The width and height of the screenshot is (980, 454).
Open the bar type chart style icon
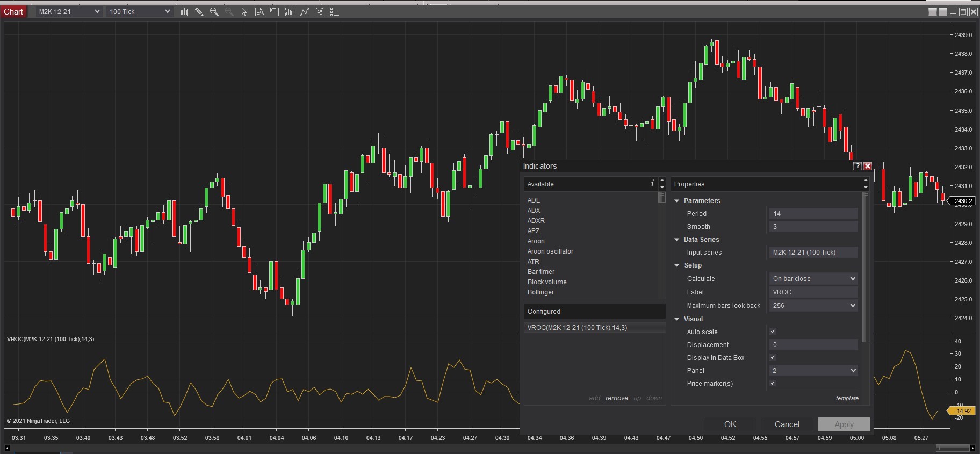pyautogui.click(x=184, y=12)
